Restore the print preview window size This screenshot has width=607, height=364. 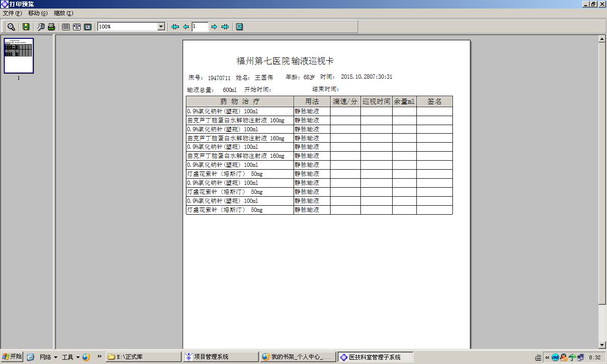tap(593, 4)
